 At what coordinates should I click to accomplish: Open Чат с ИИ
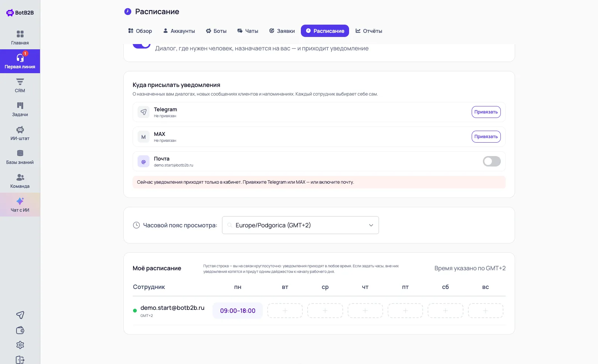[20, 205]
